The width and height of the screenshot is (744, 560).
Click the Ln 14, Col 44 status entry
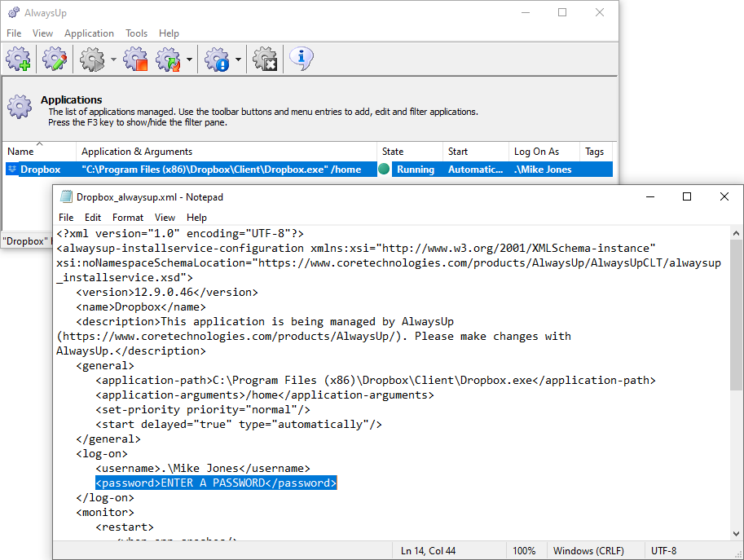click(429, 551)
